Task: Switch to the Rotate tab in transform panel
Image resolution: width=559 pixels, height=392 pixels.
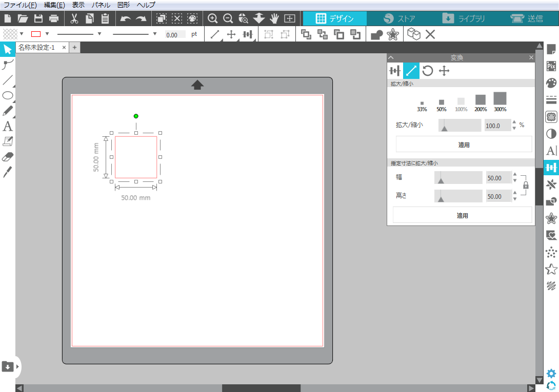Action: point(428,71)
